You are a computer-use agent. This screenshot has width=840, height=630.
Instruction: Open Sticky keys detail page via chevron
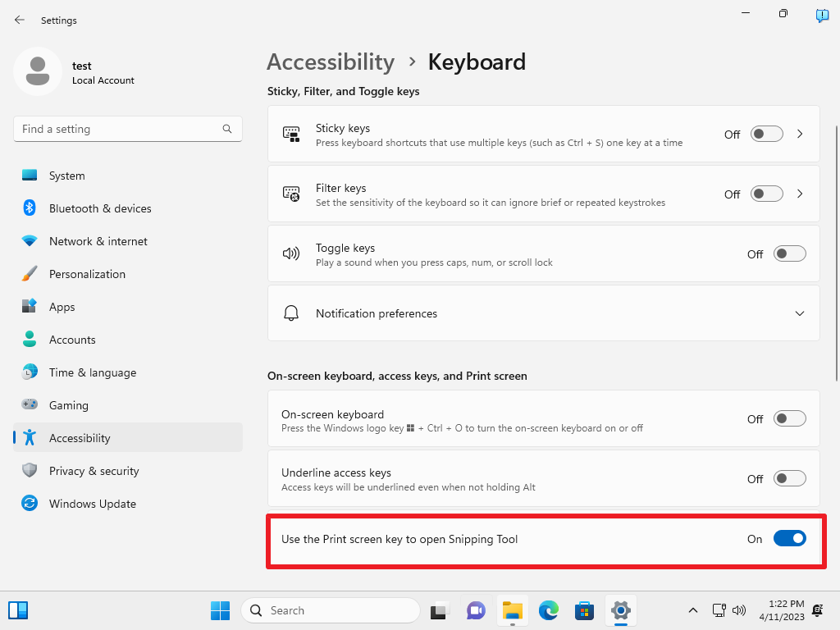(x=800, y=134)
